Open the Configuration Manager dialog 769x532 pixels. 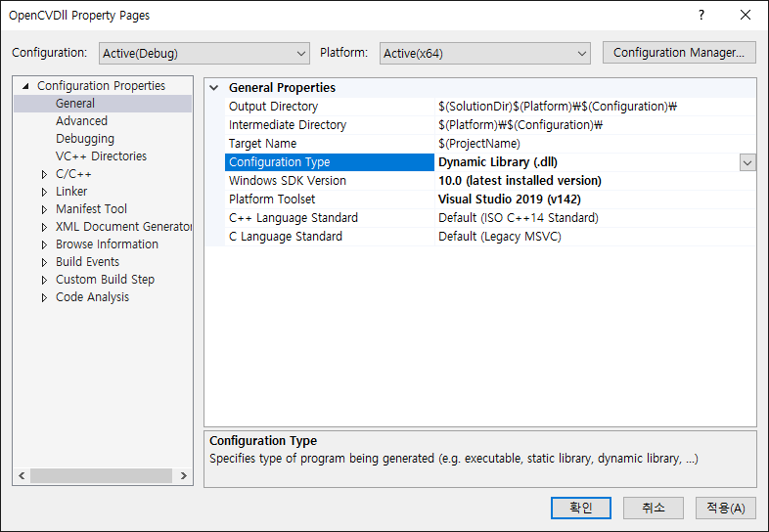pyautogui.click(x=679, y=53)
